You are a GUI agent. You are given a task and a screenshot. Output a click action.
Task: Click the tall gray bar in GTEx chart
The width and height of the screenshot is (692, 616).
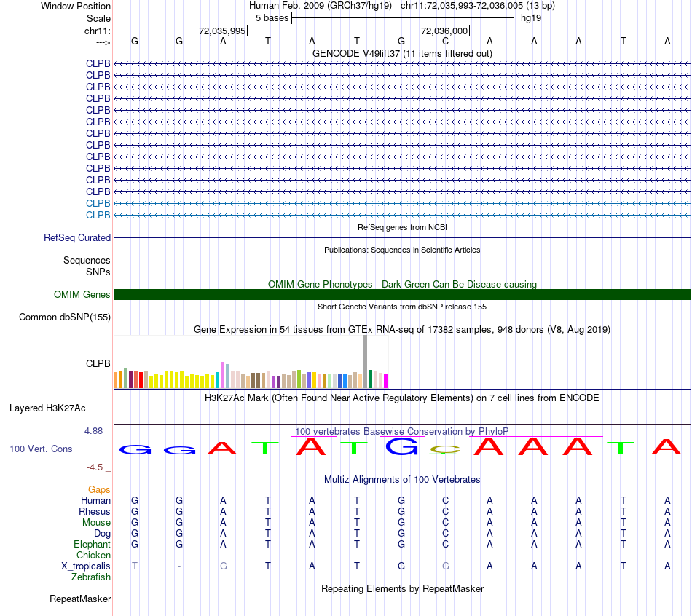(x=366, y=362)
